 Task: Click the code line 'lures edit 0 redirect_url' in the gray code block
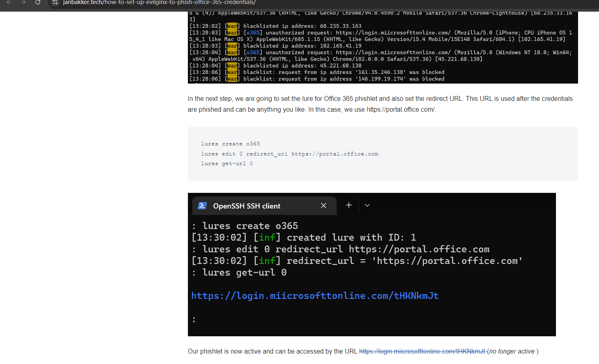pos(290,154)
